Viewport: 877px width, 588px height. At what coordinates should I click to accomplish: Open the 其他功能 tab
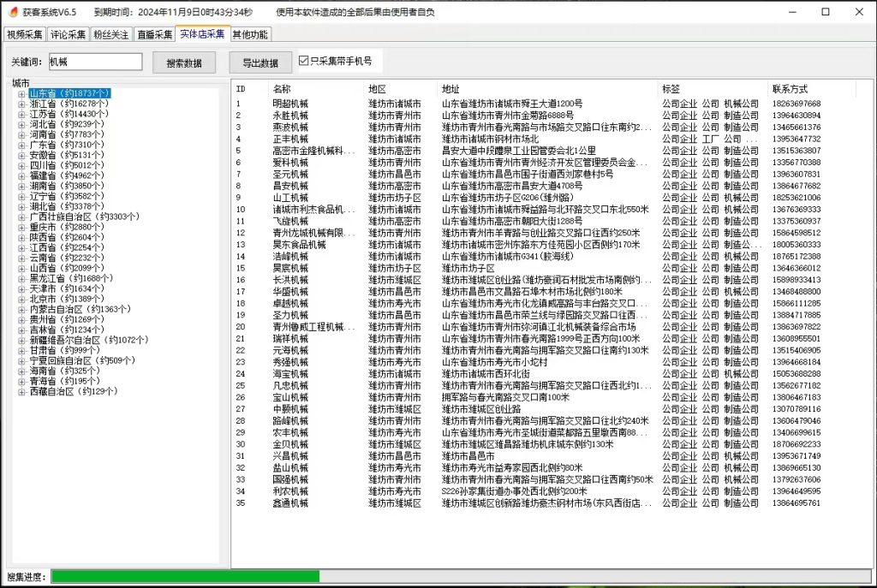click(250, 35)
